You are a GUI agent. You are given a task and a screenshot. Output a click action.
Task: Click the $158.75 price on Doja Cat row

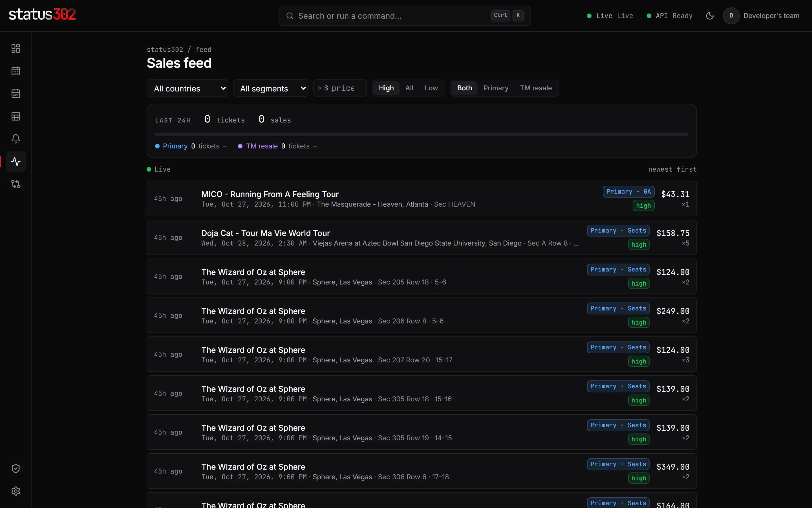(673, 233)
